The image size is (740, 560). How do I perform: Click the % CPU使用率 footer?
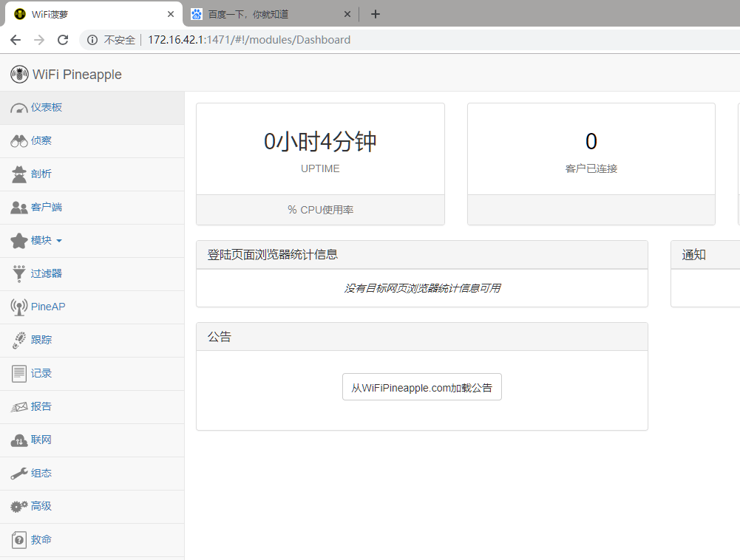[x=320, y=210]
